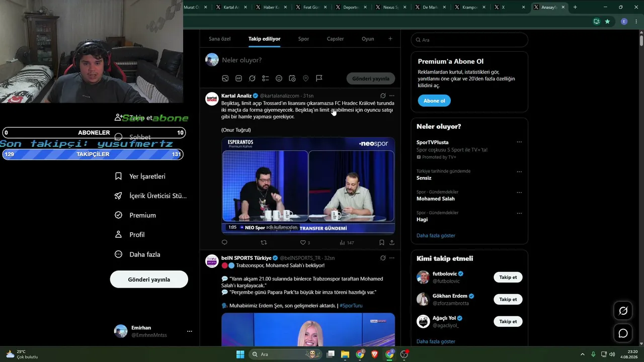
Task: Follow Gökhan Erdem with Takip et
Action: (508, 300)
